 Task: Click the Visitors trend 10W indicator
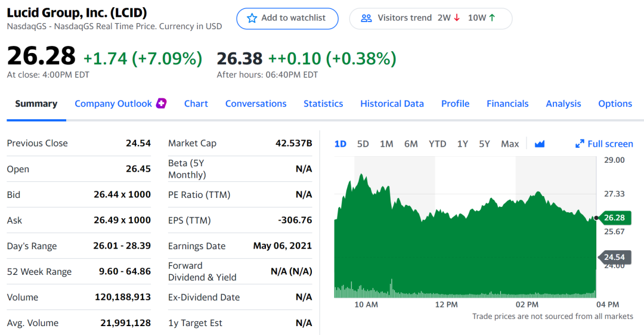(x=481, y=18)
